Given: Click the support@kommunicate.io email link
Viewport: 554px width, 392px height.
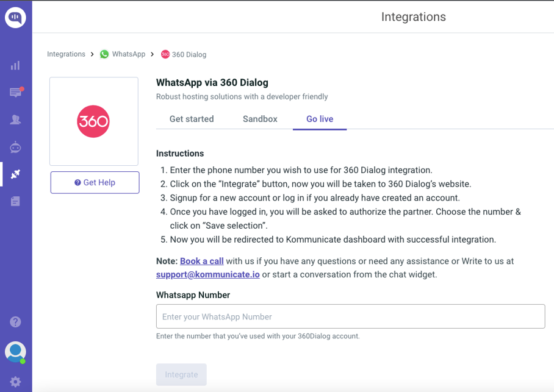Looking at the screenshot, I should (207, 274).
